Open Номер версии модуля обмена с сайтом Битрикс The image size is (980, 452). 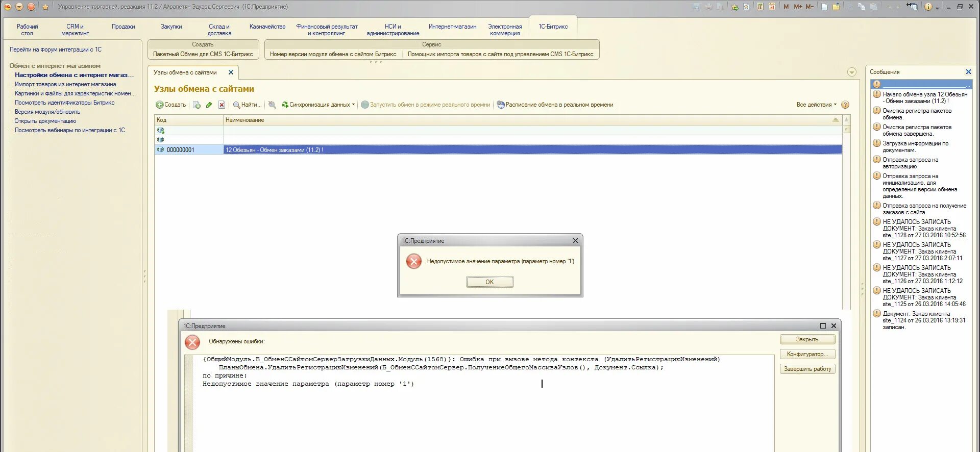pos(333,54)
